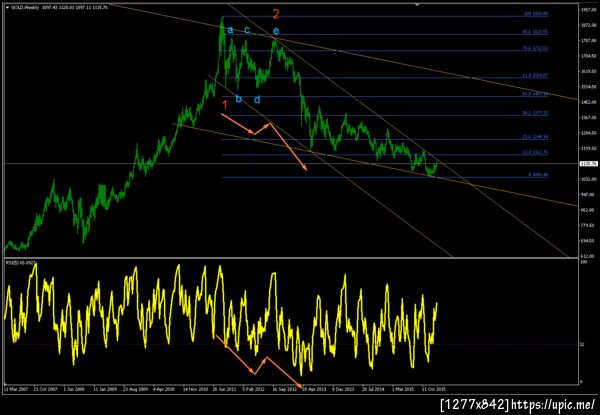Click the 1452.00 price axis value

pyautogui.click(x=587, y=102)
